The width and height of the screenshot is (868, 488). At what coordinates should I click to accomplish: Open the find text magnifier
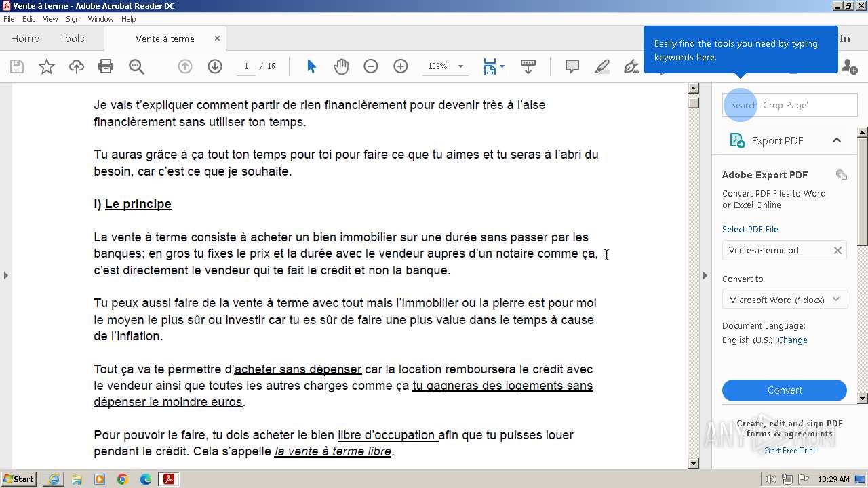pos(136,66)
